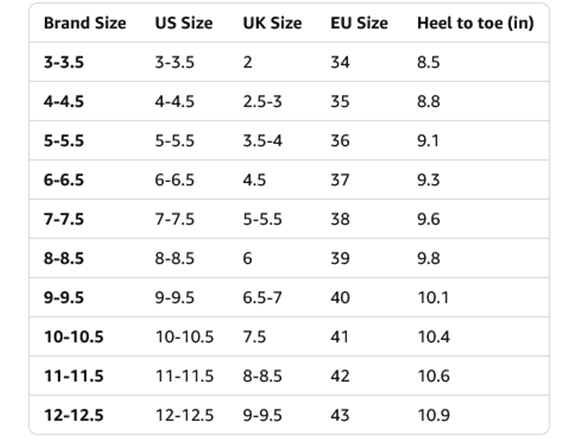Image resolution: width=588 pixels, height=441 pixels.
Task: Click brand size 3-3.5 row label
Action: click(x=64, y=62)
